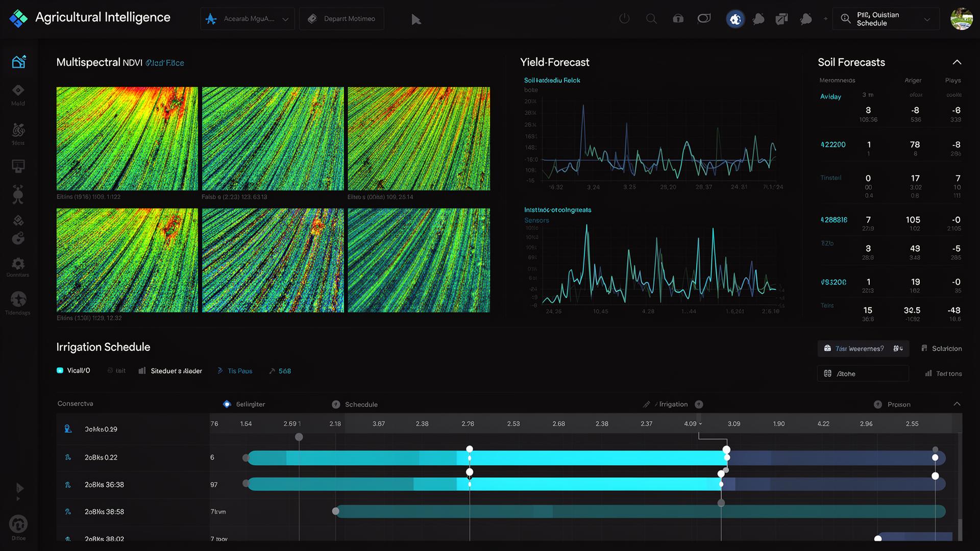
Task: Select the cursor arrow tool in header
Action: pos(416,19)
